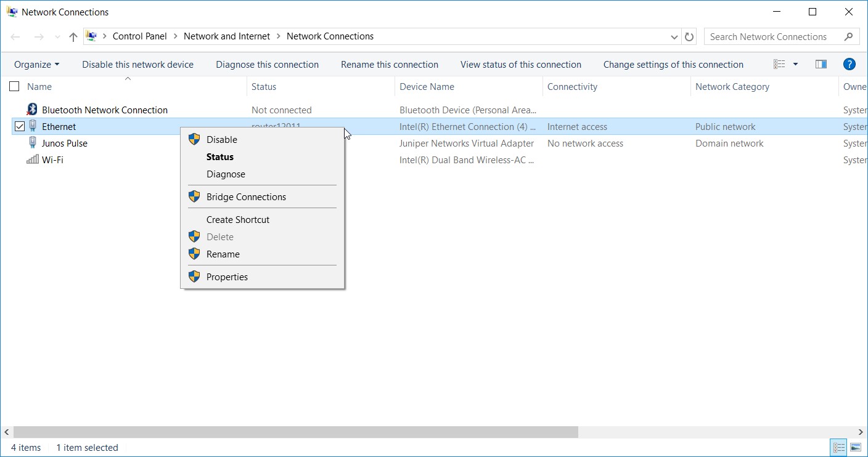The image size is (868, 457).
Task: Click the Junos Pulse adapter icon
Action: [x=33, y=143]
